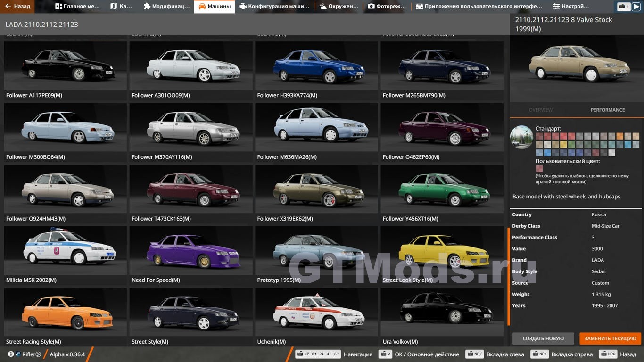Select the Follower O924HM43(M) configuration

[65, 194]
